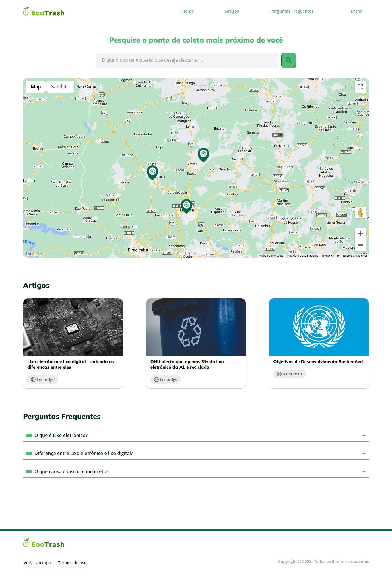
Task: Expand 'O que causa o descarte incorreto?'
Action: (196, 471)
